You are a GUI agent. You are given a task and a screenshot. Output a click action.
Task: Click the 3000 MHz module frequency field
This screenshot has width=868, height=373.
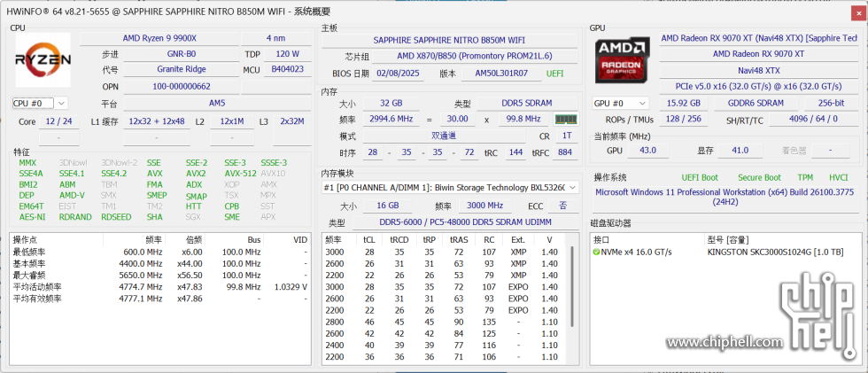[x=484, y=206]
